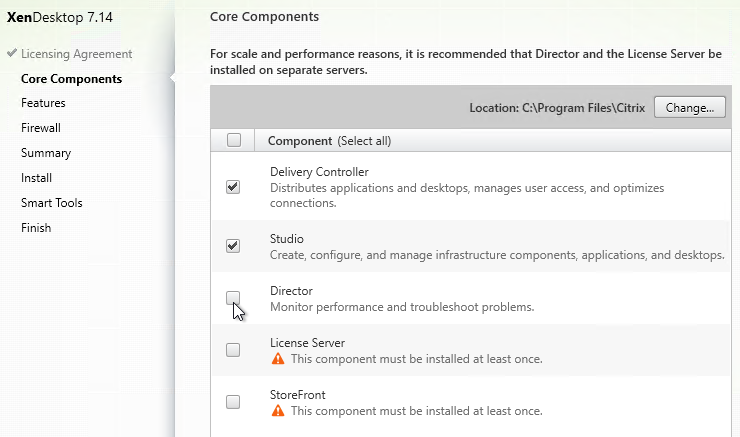The width and height of the screenshot is (740, 437).
Task: Uncheck the Studio component checkbox
Action: point(233,246)
